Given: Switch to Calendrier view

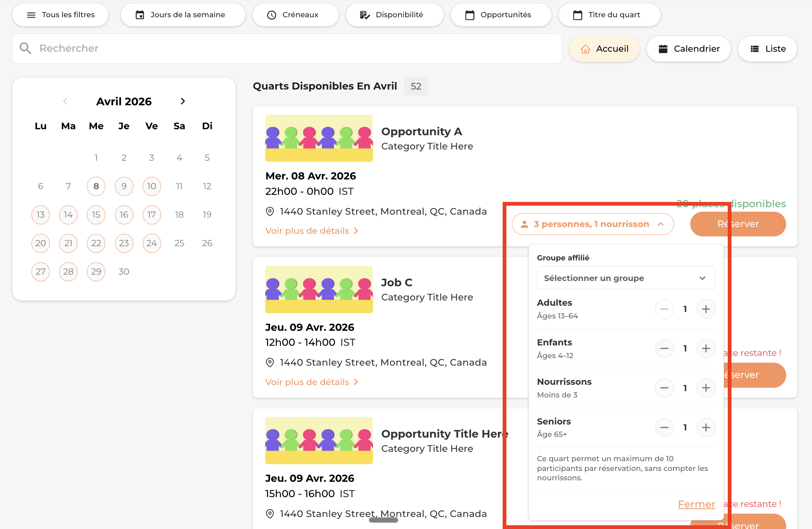Looking at the screenshot, I should pyautogui.click(x=688, y=49).
